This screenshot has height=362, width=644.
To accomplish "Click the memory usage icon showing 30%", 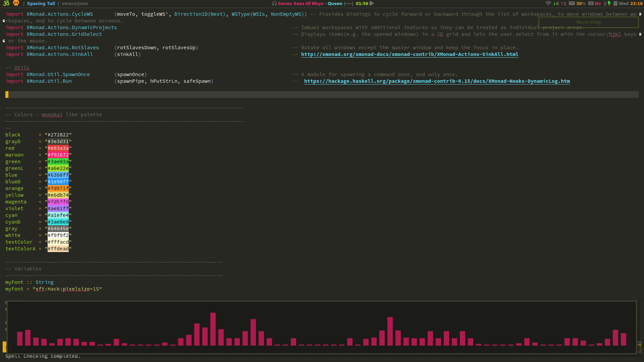I will tap(572, 3).
